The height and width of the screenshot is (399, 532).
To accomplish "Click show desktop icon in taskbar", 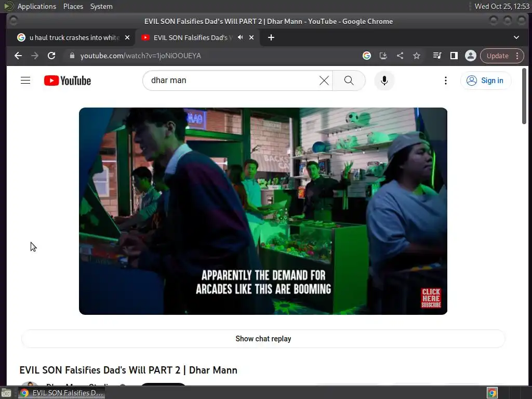I will click(6, 393).
